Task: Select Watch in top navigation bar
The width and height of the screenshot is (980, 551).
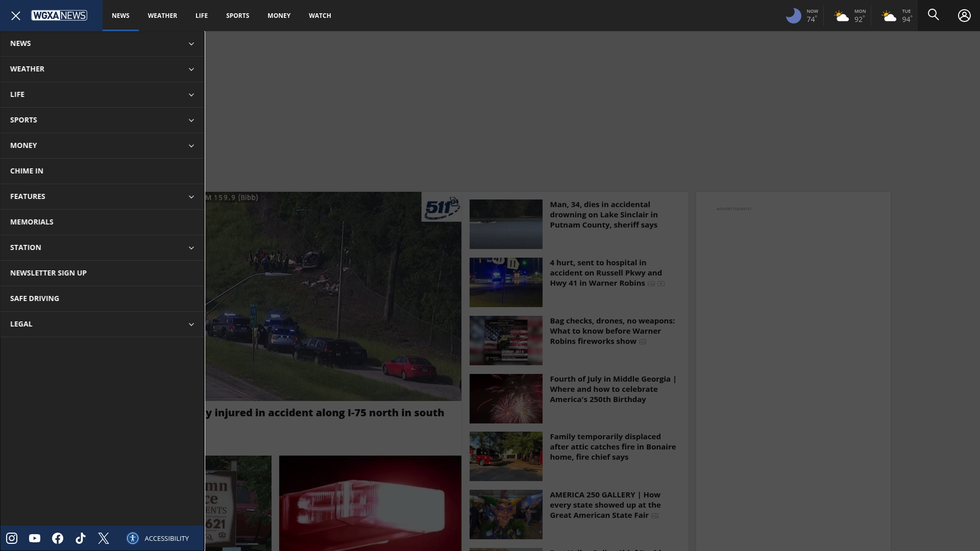Action: pyautogui.click(x=320, y=15)
